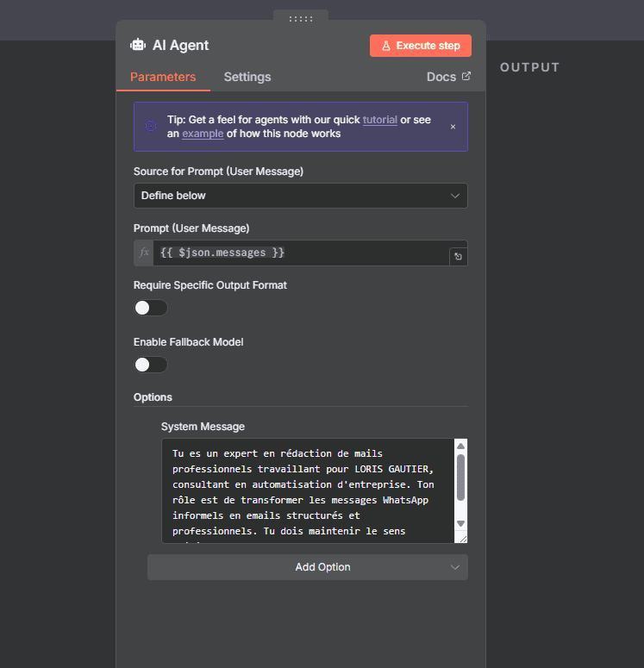Click the AI Agent robot icon
The height and width of the screenshot is (668, 644).
(138, 45)
